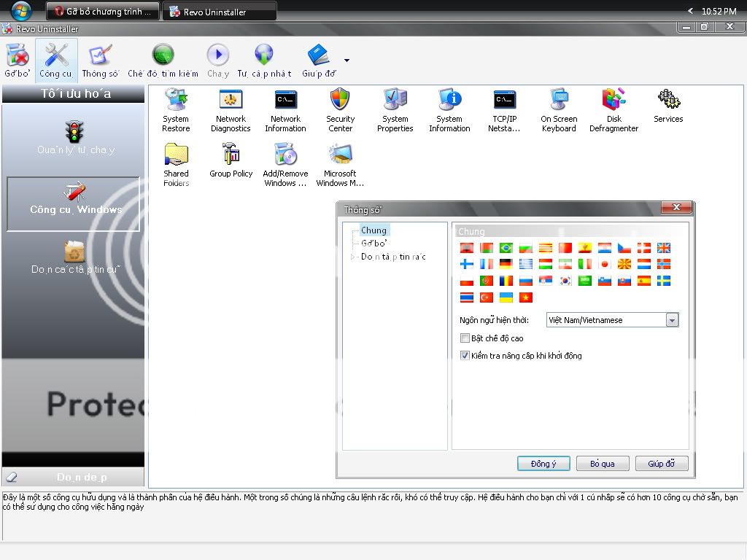The width and height of the screenshot is (747, 560).
Task: Expand the Dọn tập tin rác tree node
Action: coord(353,257)
